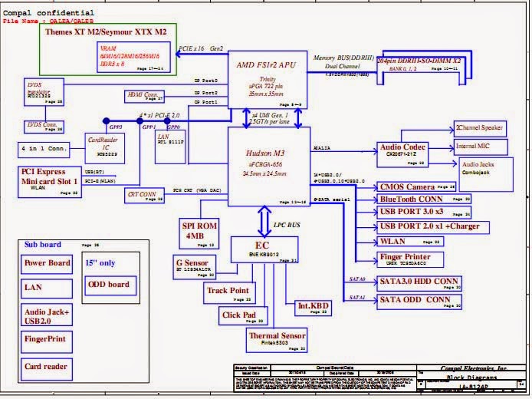
Task: Click the 'SATA1' line label
Action: [x=357, y=298]
